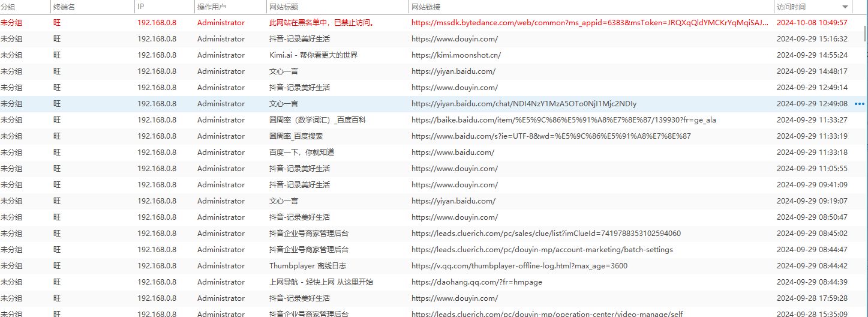Select the Kimi.ai - 帮你看更大的世界 title
This screenshot has width=868, height=317.
[313, 55]
